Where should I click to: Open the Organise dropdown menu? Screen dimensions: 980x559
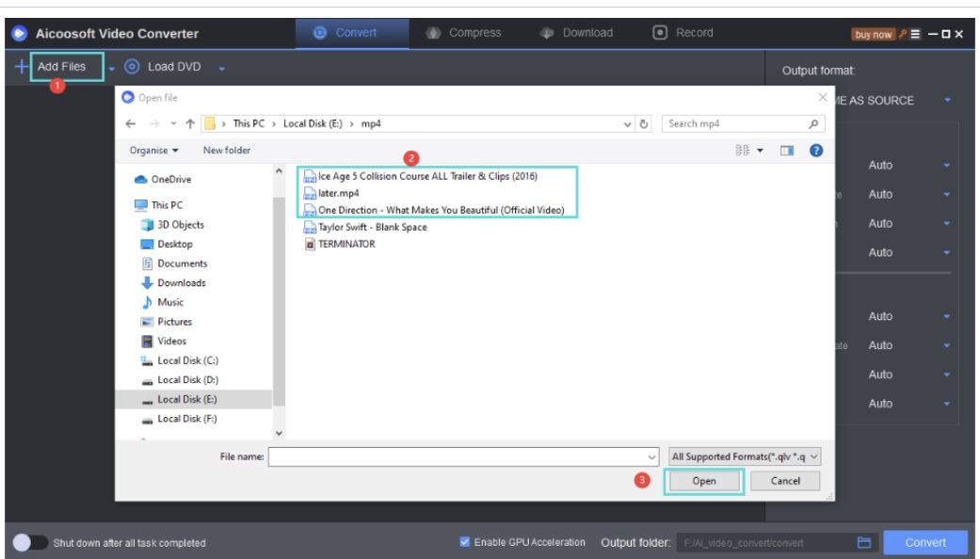155,151
